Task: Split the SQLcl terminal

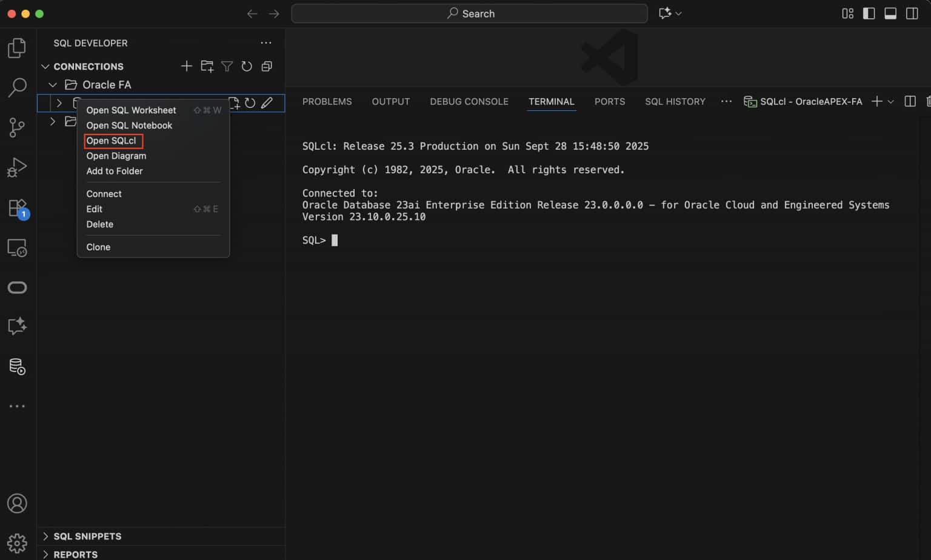Action: tap(910, 101)
